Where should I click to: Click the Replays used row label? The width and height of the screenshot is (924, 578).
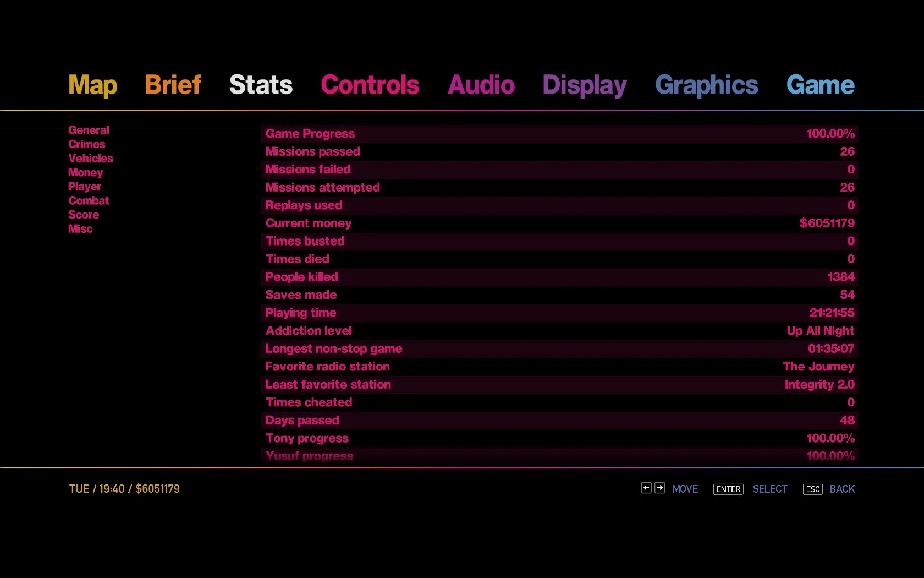[x=304, y=205]
